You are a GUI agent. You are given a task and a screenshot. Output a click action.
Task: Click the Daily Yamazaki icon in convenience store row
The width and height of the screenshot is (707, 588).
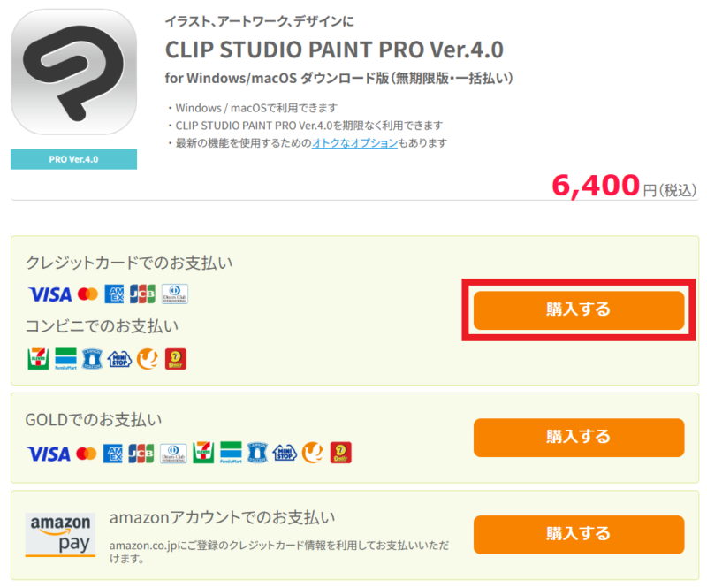coord(175,359)
